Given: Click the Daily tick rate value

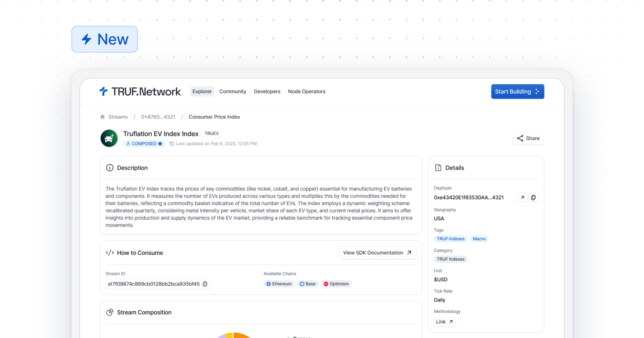Looking at the screenshot, I should point(440,300).
